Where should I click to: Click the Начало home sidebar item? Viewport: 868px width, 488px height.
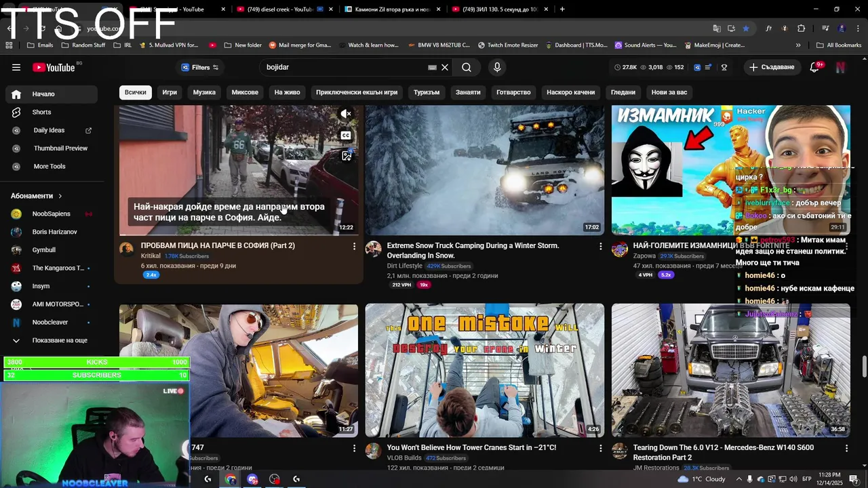click(x=51, y=94)
